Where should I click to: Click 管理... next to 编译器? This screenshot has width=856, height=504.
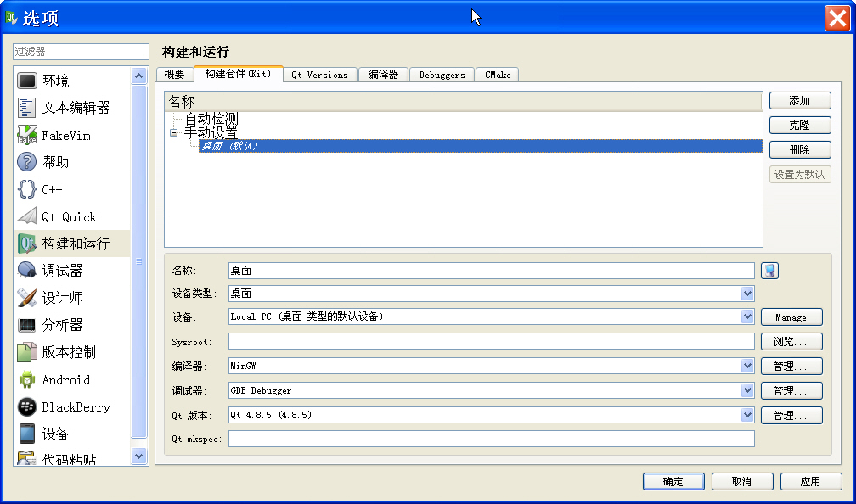[791, 366]
